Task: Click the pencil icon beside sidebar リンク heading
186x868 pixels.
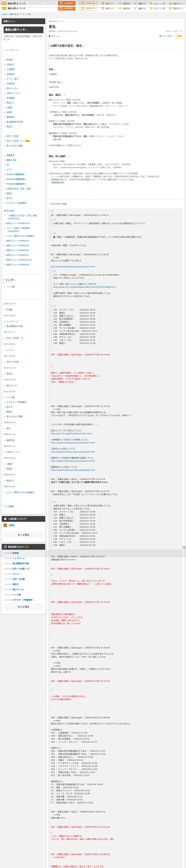Action: tap(15, 280)
